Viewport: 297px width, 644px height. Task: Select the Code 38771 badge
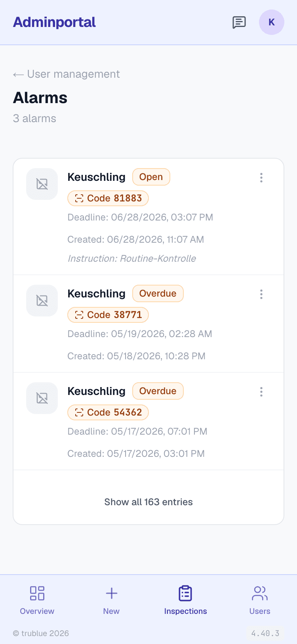pyautogui.click(x=108, y=315)
